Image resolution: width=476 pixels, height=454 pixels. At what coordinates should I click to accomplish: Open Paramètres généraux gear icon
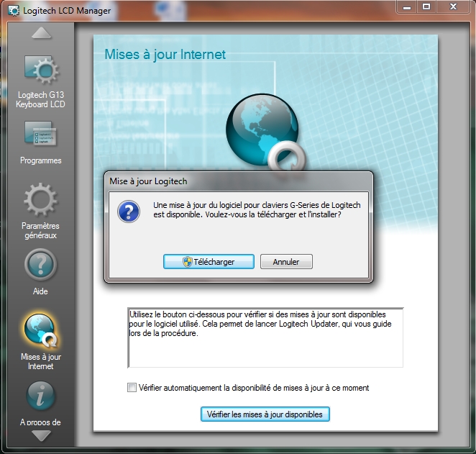coord(40,199)
